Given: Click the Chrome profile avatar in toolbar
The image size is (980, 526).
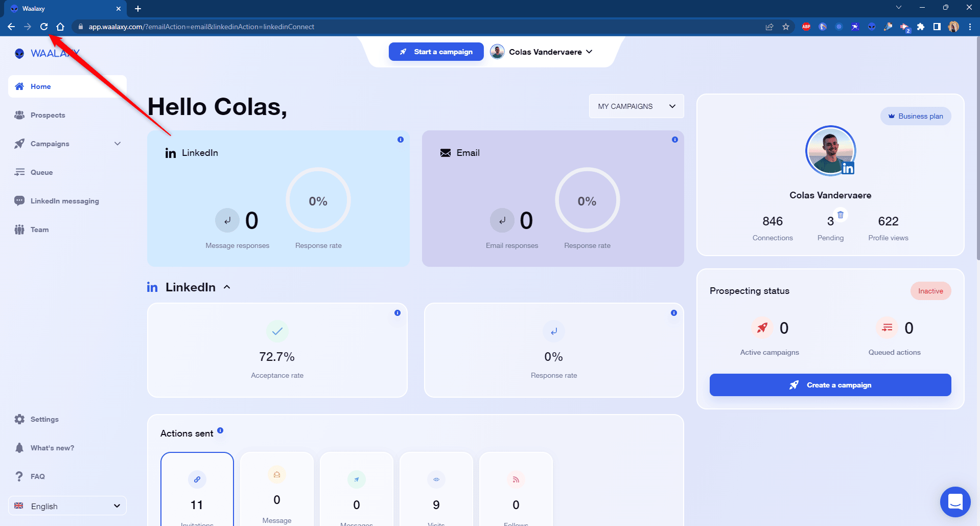Looking at the screenshot, I should coord(953,27).
